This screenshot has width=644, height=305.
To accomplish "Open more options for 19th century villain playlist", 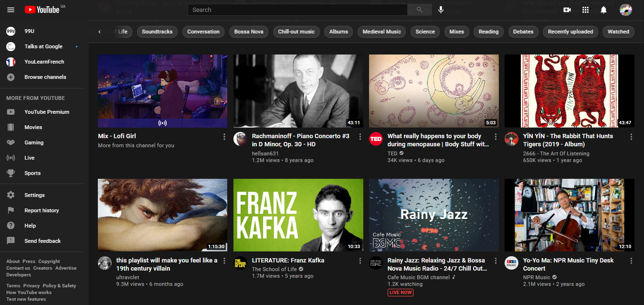I will click(x=224, y=261).
